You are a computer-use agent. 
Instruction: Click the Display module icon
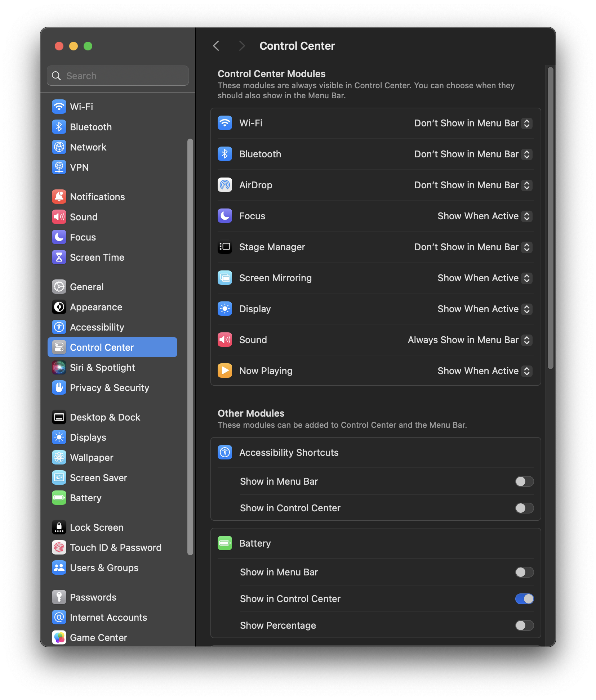pos(225,309)
